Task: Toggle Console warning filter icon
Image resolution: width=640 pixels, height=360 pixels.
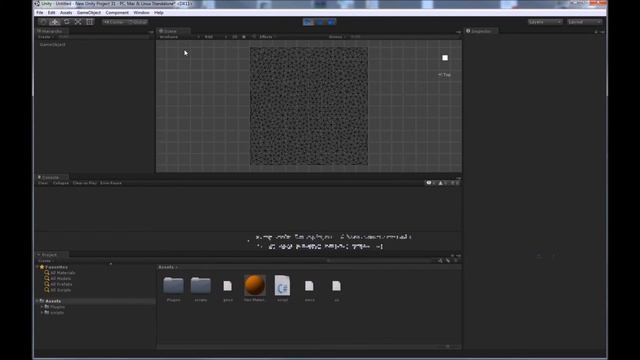Action: point(442,183)
